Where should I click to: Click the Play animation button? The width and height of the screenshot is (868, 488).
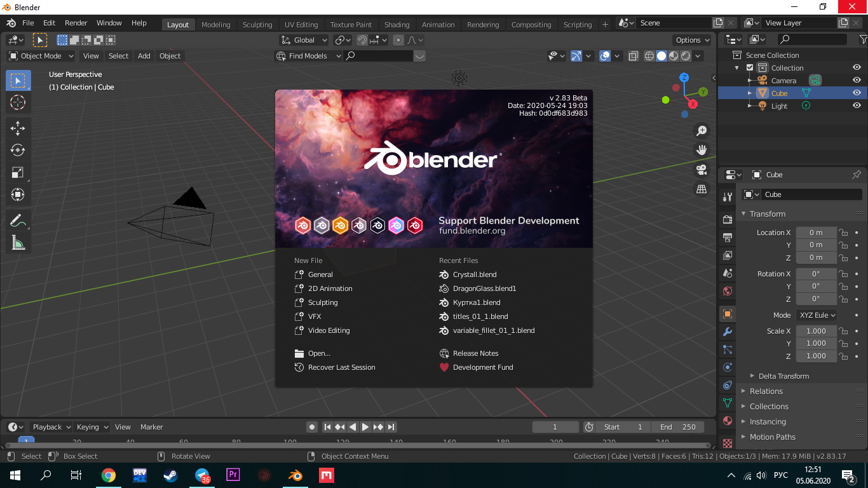(x=365, y=427)
